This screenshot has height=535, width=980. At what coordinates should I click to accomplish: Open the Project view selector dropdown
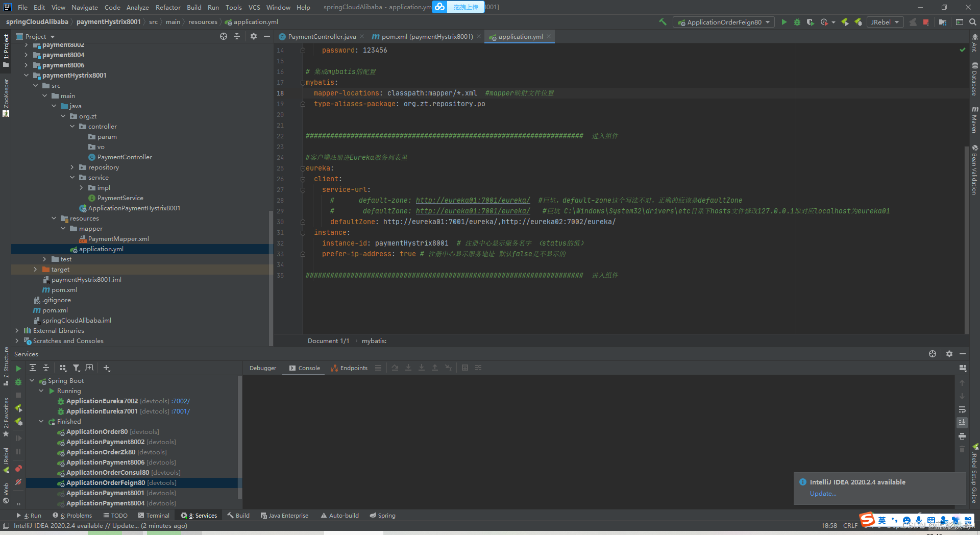point(35,36)
